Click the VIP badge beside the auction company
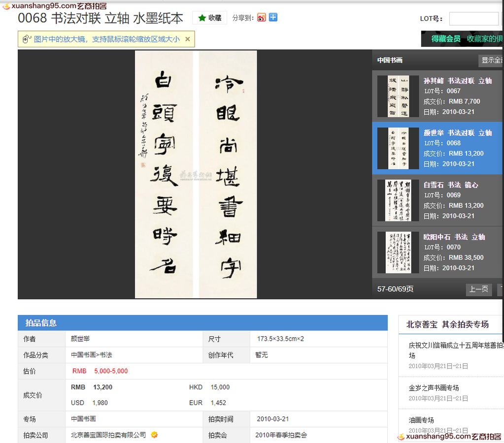 [154, 435]
